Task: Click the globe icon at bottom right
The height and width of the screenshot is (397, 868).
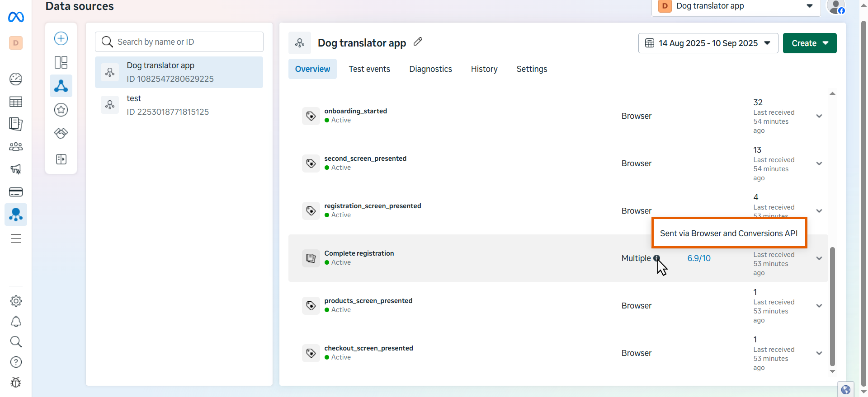Action: point(846,390)
